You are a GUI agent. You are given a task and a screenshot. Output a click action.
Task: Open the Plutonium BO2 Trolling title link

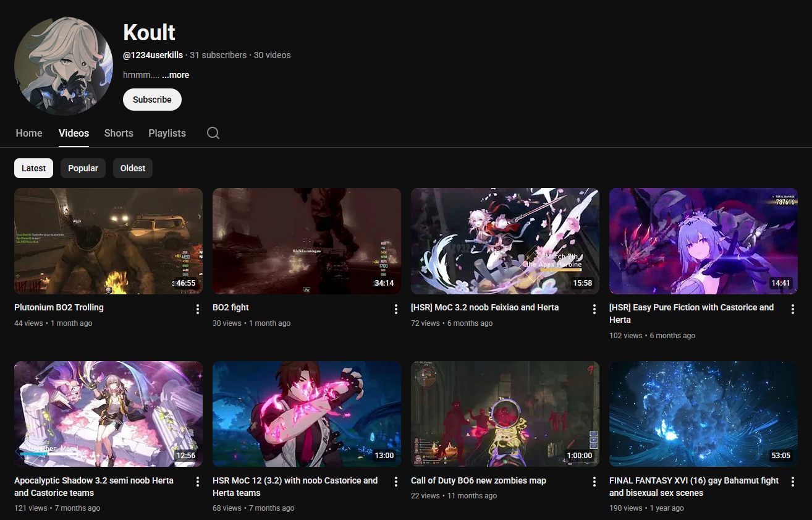coord(59,307)
